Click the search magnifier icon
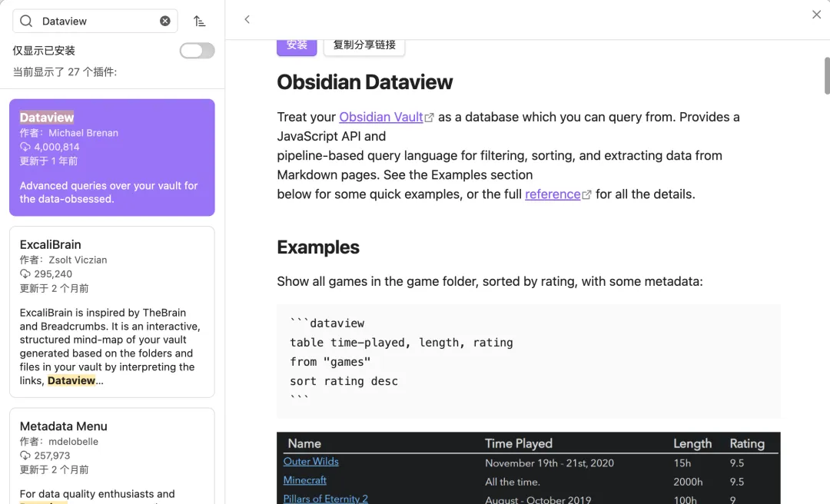The image size is (830, 504). [x=26, y=22]
